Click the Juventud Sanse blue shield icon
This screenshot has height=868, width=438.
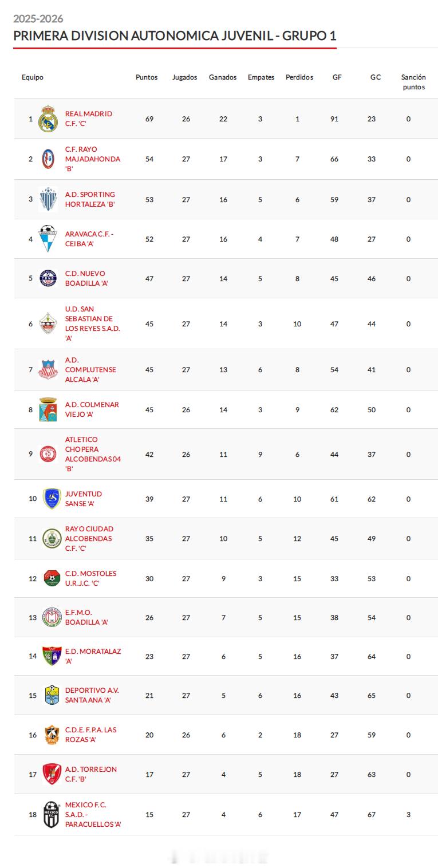tap(52, 499)
